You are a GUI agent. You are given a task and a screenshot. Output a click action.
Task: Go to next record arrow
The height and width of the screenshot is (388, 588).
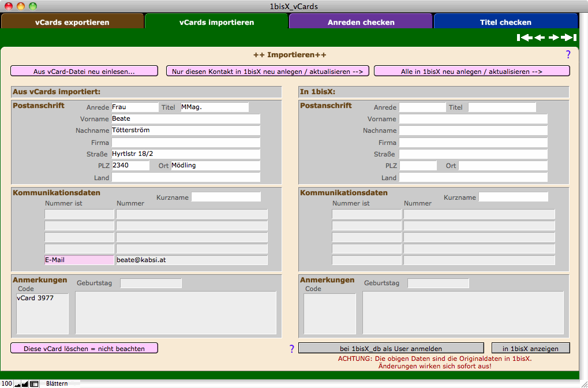click(554, 38)
